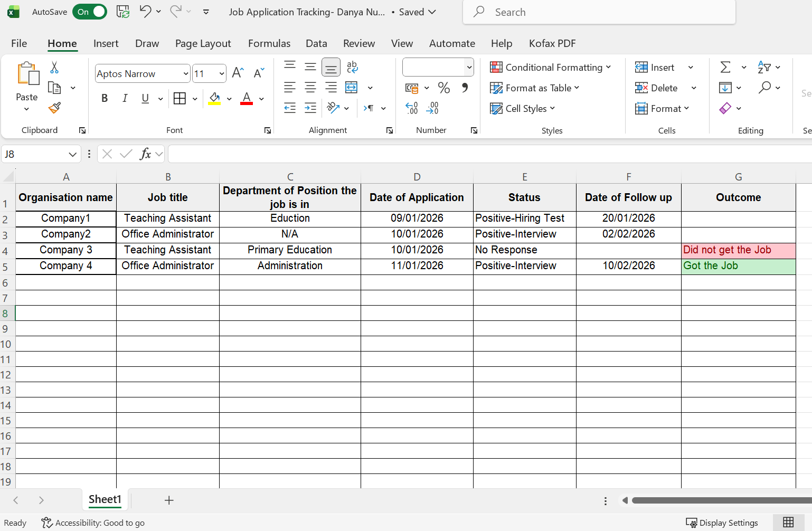Image resolution: width=812 pixels, height=531 pixels.
Task: Open the Saved status dropdown
Action: click(417, 12)
